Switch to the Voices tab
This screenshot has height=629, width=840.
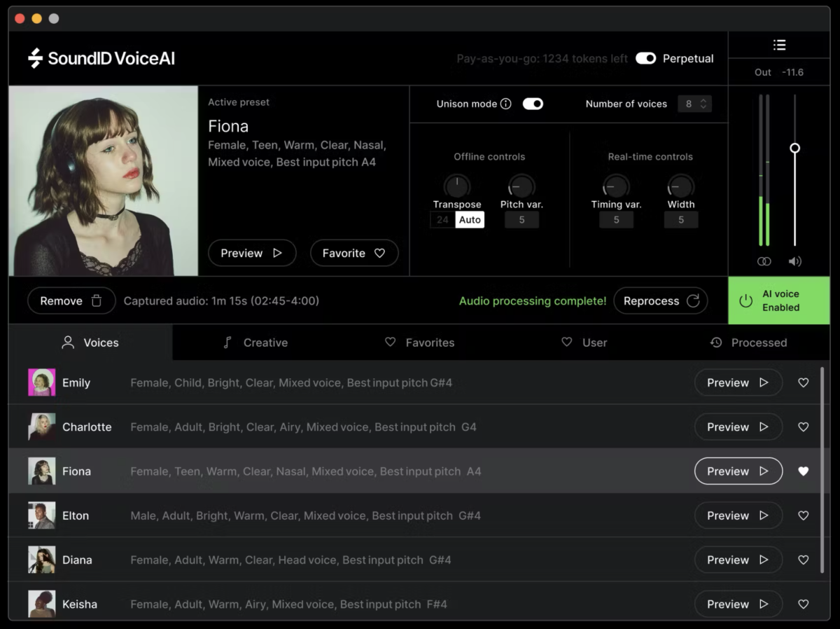tap(90, 343)
